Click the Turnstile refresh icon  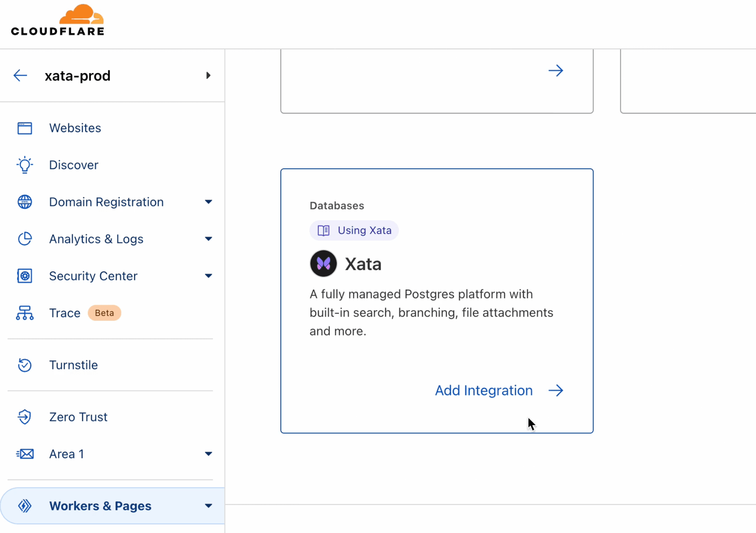pos(24,365)
